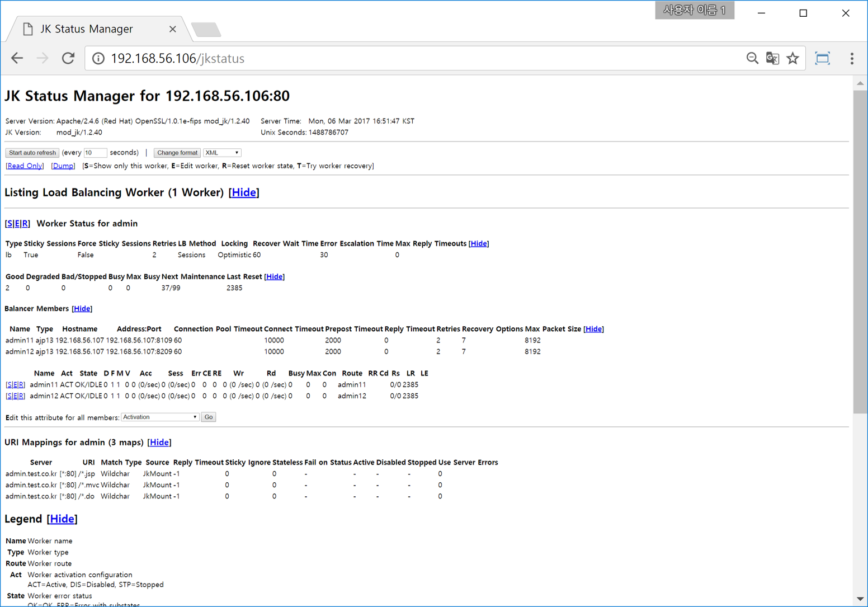The width and height of the screenshot is (868, 607).
Task: Open the Dump link
Action: [63, 166]
